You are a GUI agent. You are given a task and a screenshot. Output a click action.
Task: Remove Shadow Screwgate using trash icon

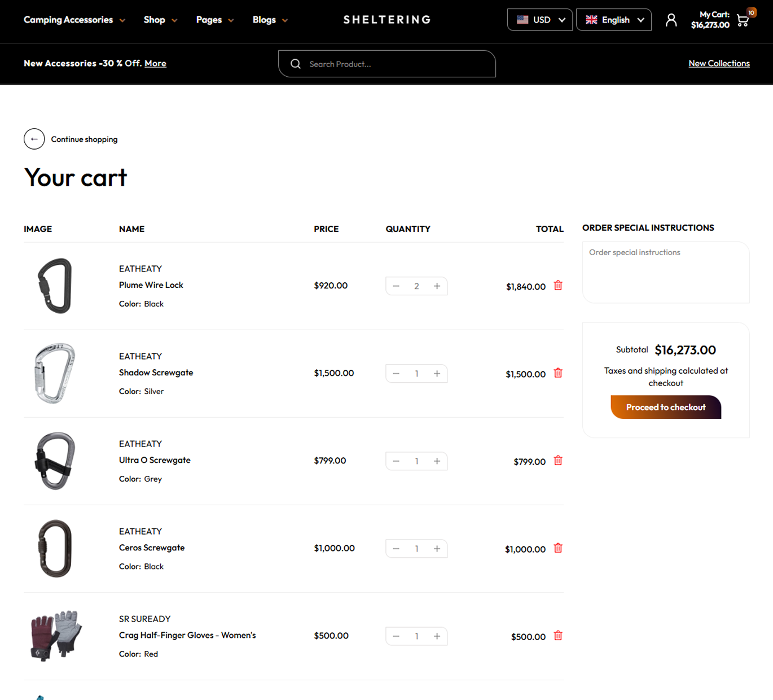558,373
